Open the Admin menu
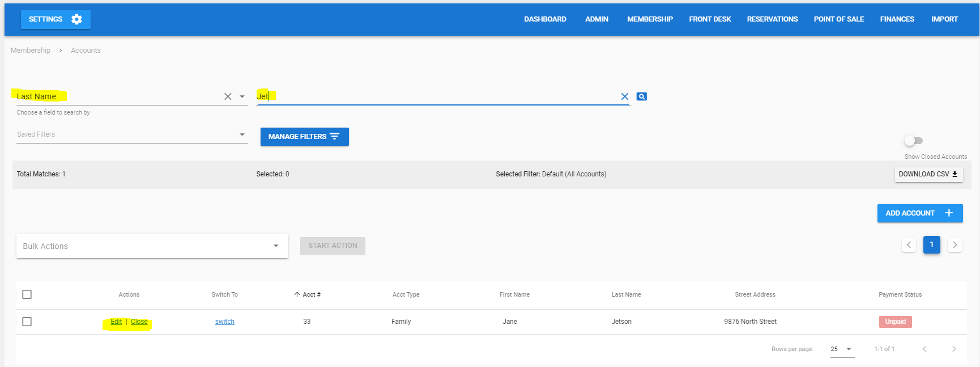980x367 pixels. 596,19
